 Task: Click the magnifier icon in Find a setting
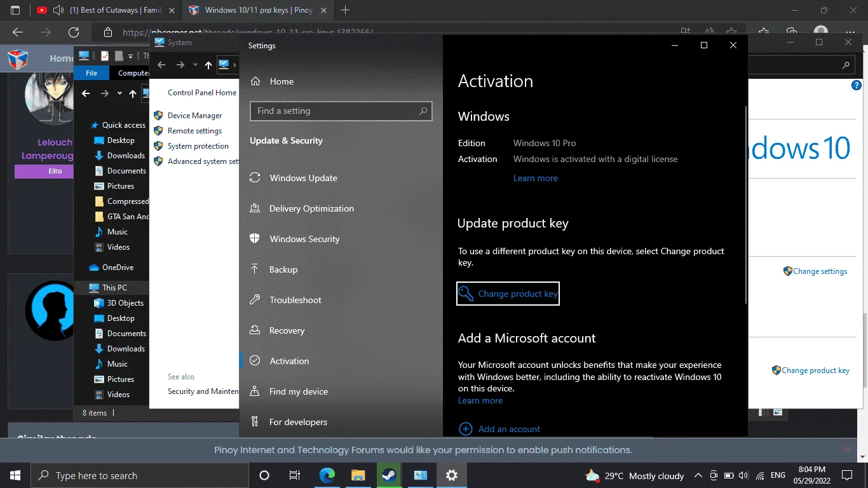tap(423, 111)
